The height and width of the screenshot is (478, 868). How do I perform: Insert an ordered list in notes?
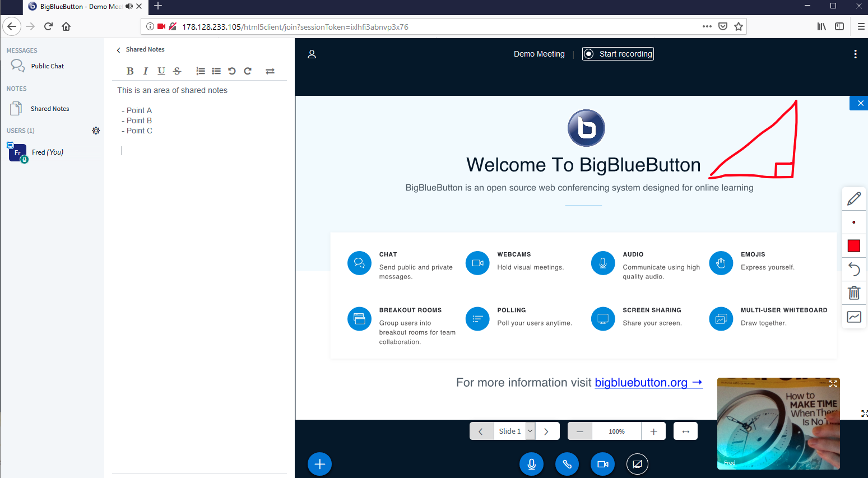[201, 71]
